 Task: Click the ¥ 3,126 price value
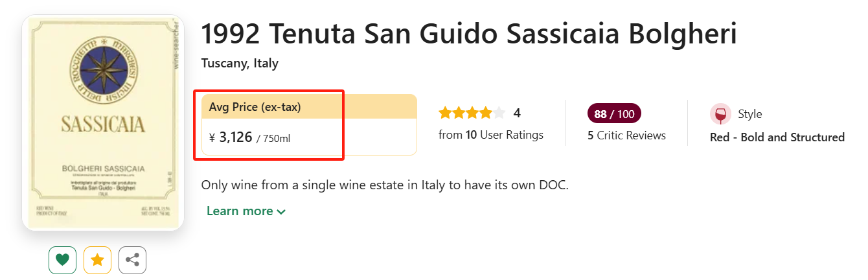(x=235, y=137)
